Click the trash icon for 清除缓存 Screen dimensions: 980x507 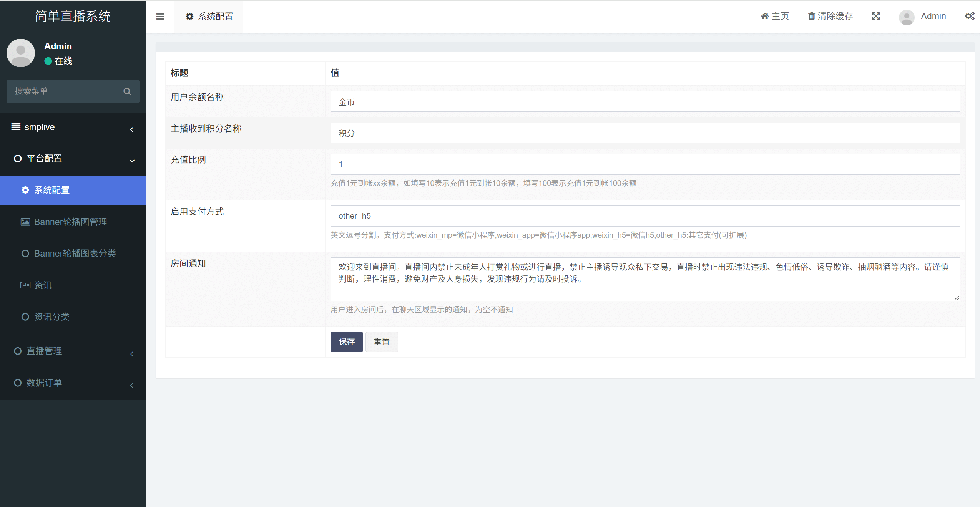[x=811, y=16]
